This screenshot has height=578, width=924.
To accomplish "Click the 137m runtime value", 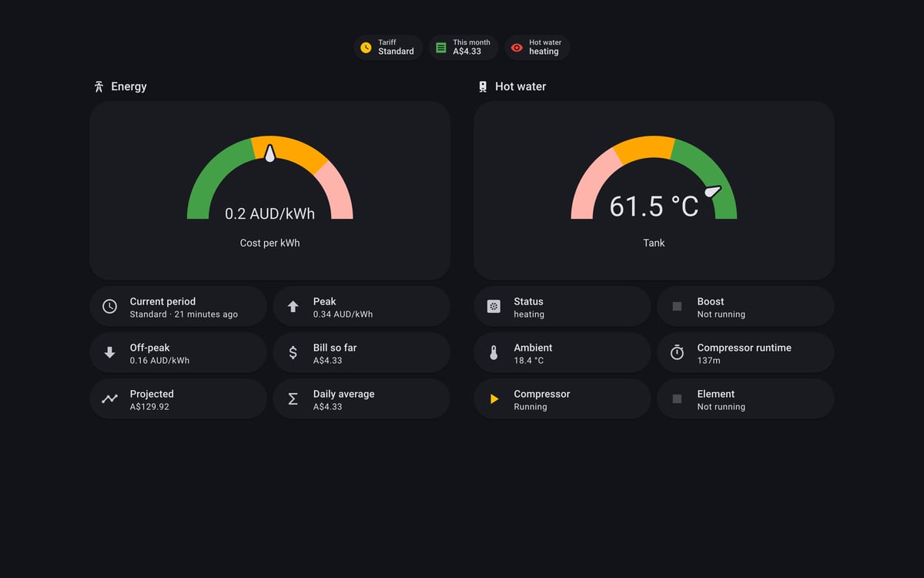I will 708,361.
